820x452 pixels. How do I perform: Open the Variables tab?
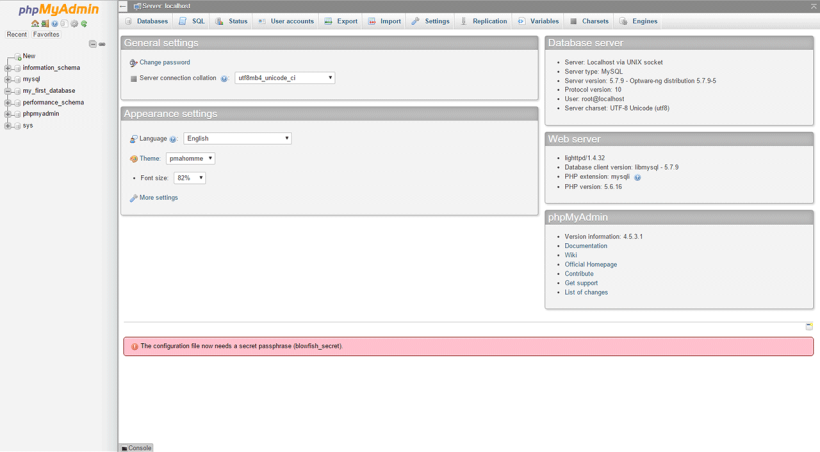(x=539, y=21)
